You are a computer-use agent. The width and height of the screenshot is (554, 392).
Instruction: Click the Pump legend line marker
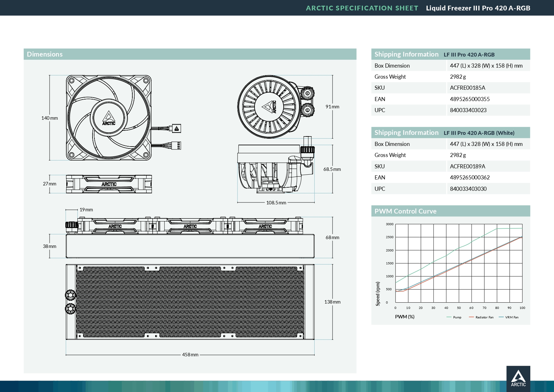pyautogui.click(x=449, y=317)
